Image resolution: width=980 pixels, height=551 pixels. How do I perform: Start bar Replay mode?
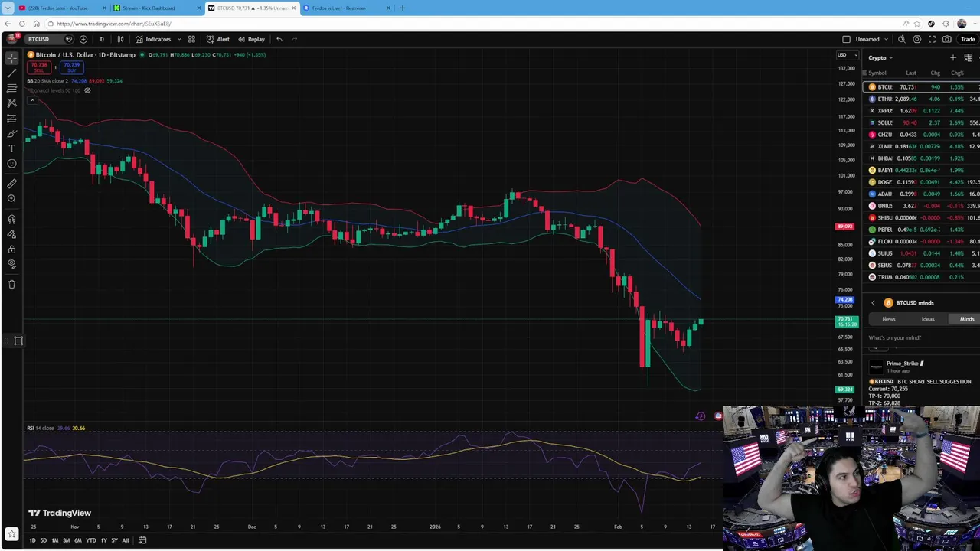[x=251, y=39]
